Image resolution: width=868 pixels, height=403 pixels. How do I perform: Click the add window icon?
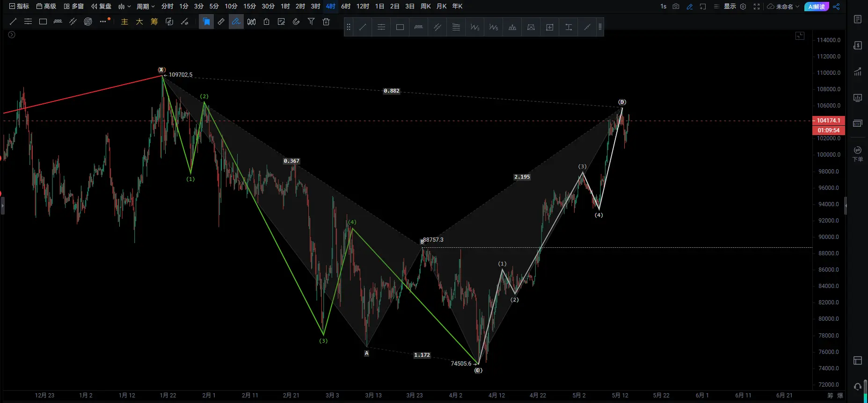(x=703, y=6)
